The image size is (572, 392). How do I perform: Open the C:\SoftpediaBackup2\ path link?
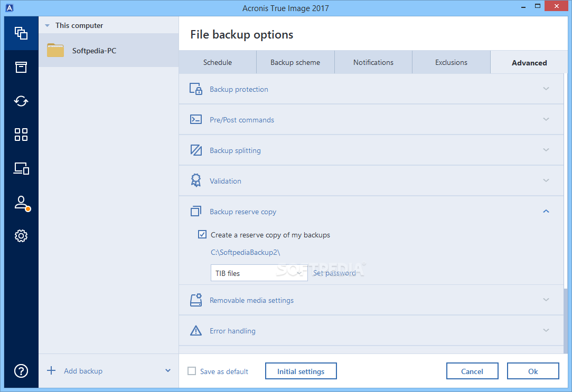tap(245, 253)
